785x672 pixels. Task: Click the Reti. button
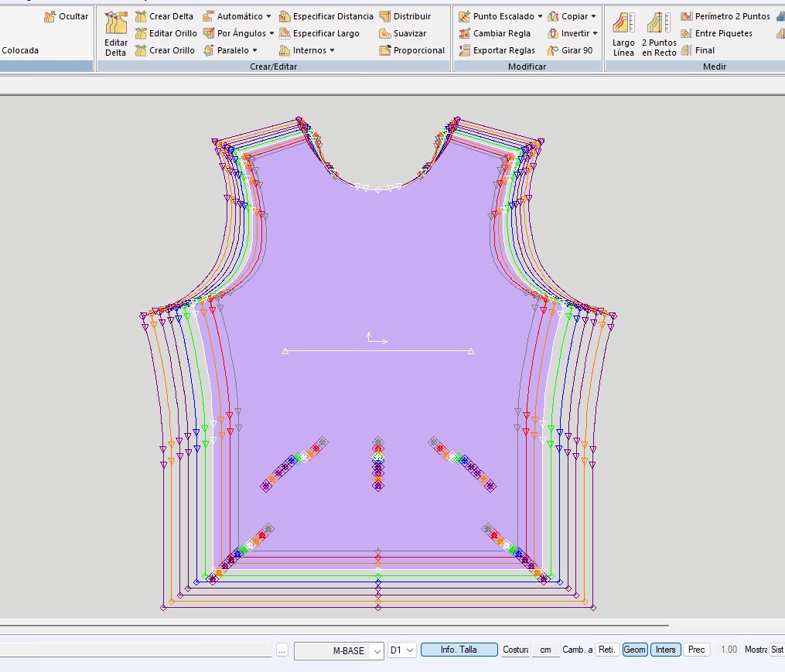[x=607, y=650]
